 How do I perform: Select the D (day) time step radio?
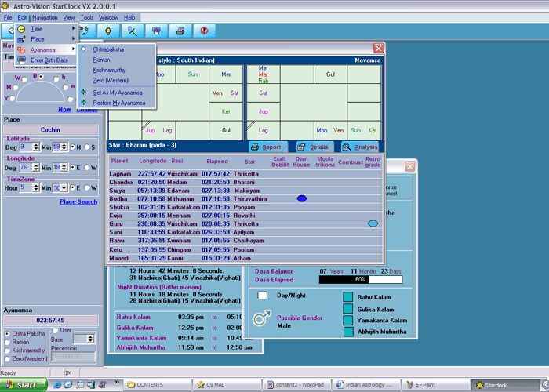[41, 76]
